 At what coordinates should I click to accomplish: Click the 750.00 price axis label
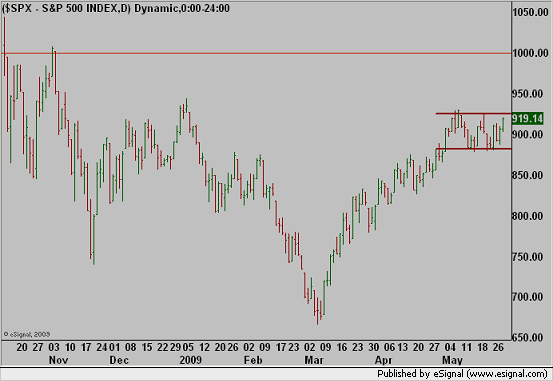click(x=527, y=256)
